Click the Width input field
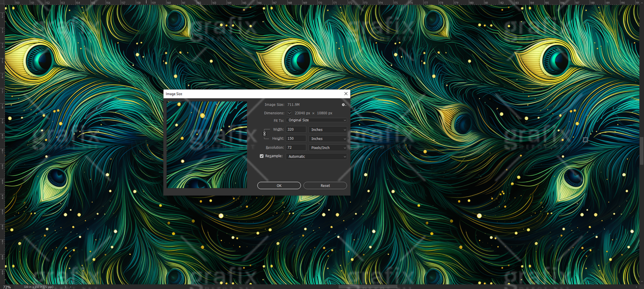 (x=295, y=130)
